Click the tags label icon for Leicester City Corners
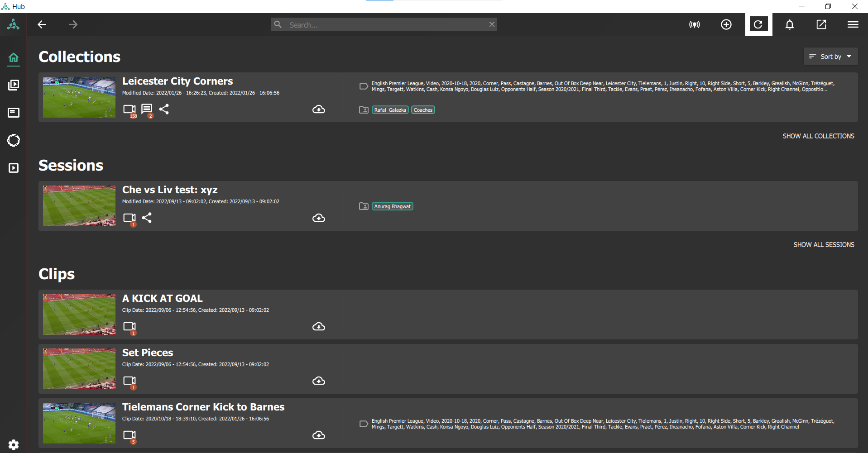Image resolution: width=868 pixels, height=453 pixels. (364, 86)
